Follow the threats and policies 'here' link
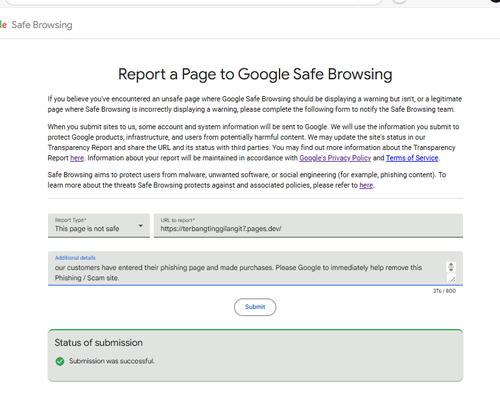 tap(366, 185)
